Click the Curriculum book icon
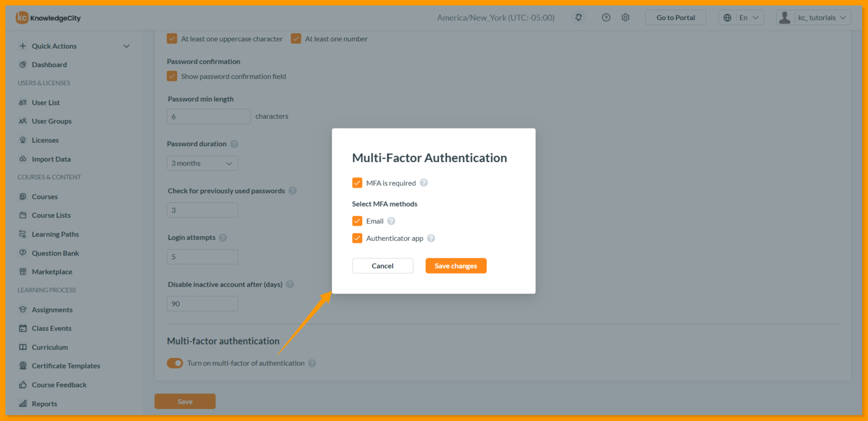This screenshot has width=868, height=421. tap(23, 347)
